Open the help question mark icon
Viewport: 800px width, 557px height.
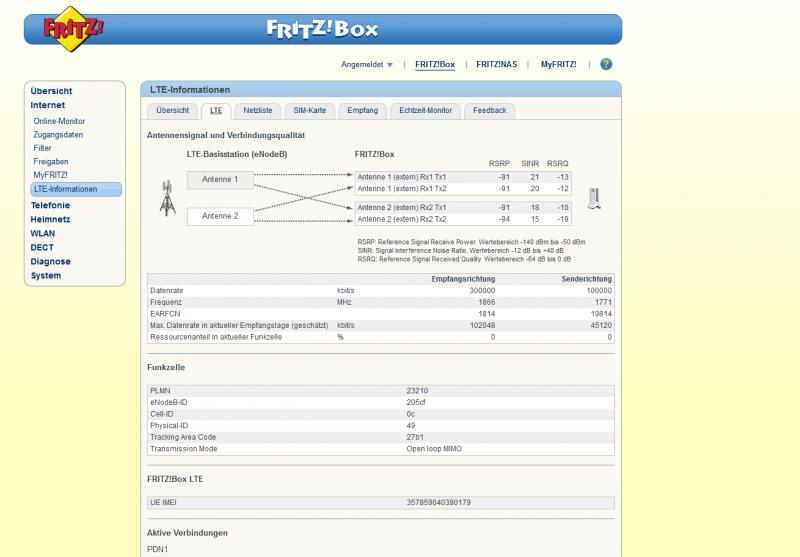[606, 64]
